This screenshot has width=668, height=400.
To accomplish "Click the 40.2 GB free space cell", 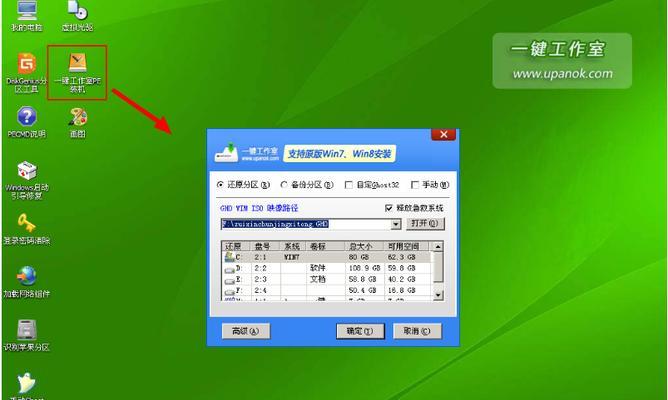I will click(401, 279).
